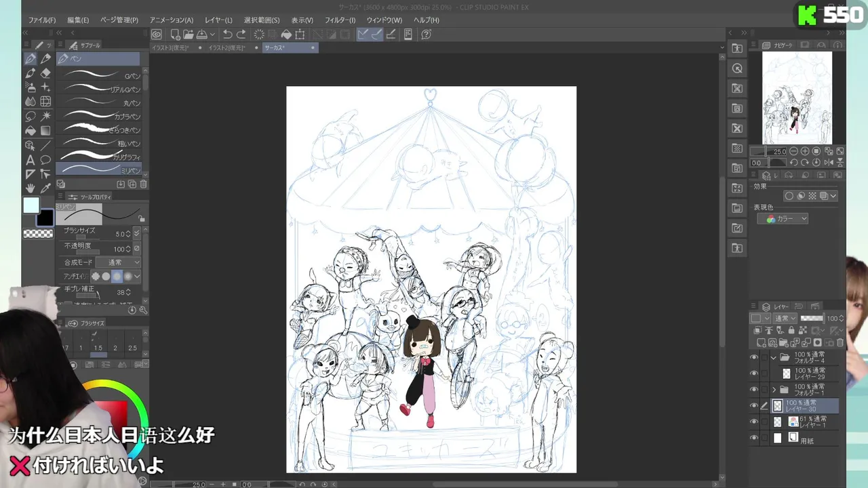
Task: Hide the レイヤー 30 layer
Action: (x=754, y=406)
